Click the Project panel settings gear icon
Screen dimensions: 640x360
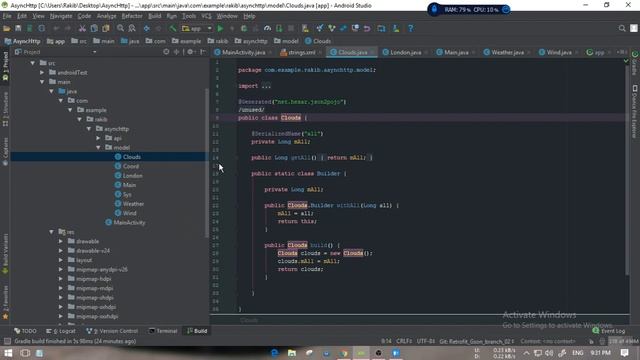[190, 52]
